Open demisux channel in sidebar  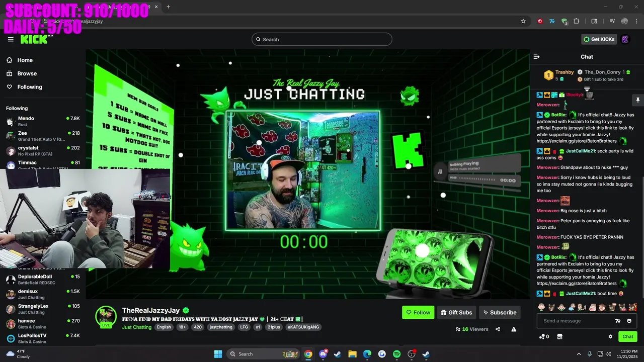[43, 294]
